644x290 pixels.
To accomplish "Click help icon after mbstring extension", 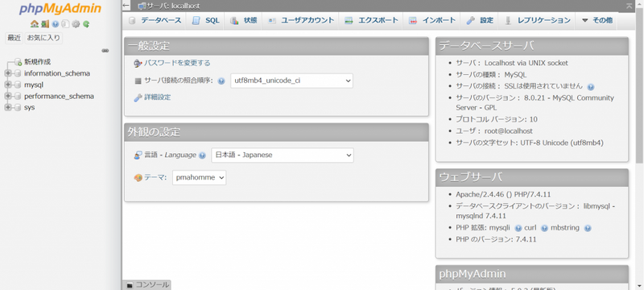I will [x=588, y=228].
